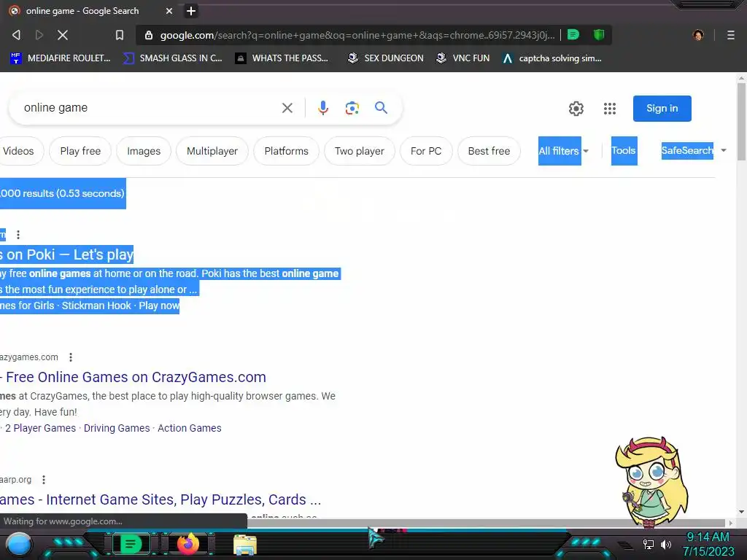Viewport: 747px width, 560px height.
Task: Close the online game Google Search tab
Action: 169,10
